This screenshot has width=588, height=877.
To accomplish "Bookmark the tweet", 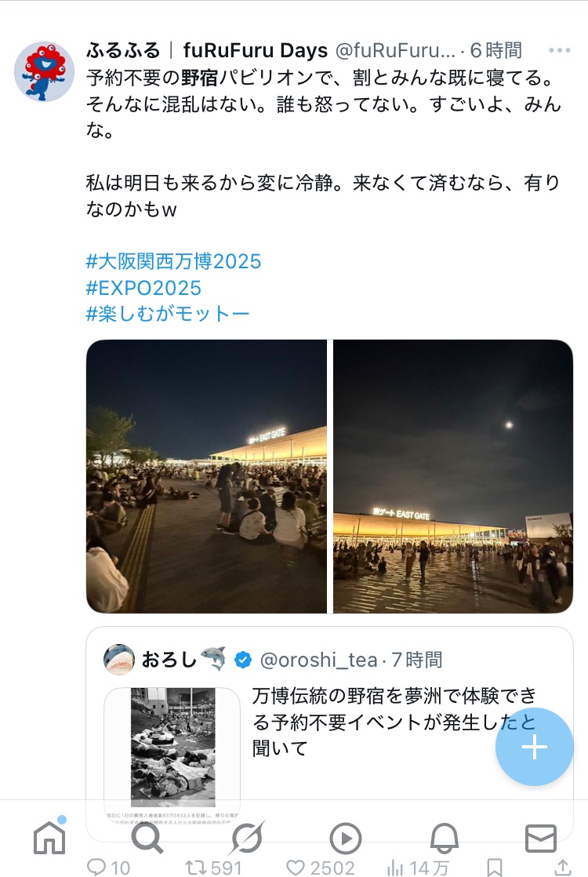I will 494,868.
